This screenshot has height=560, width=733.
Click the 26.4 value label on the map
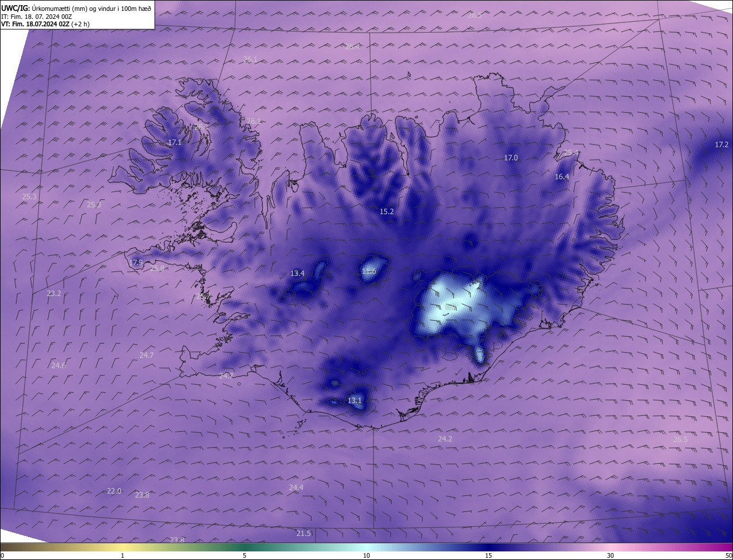click(352, 46)
